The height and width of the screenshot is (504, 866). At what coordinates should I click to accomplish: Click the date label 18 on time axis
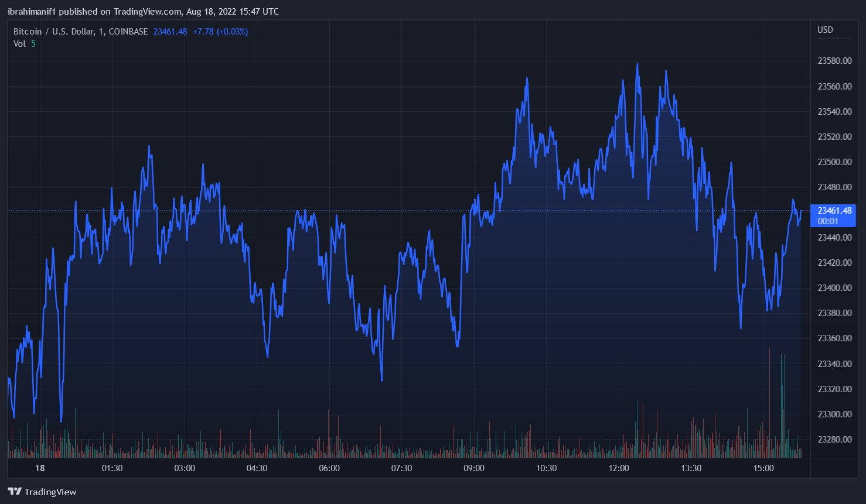[x=40, y=468]
